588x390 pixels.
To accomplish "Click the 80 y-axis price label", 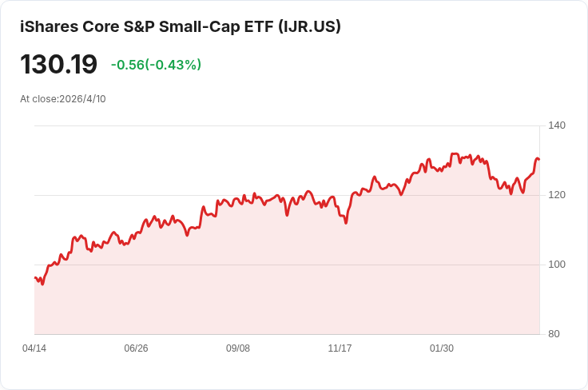I will (554, 333).
